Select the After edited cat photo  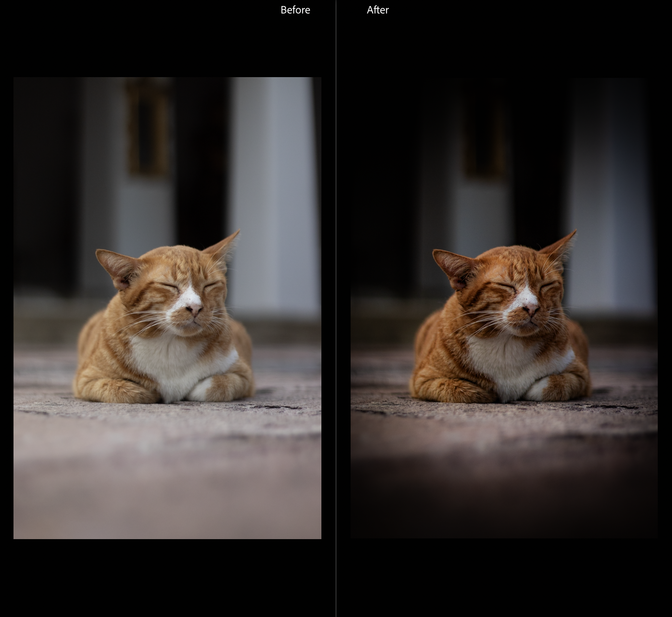tap(504, 308)
